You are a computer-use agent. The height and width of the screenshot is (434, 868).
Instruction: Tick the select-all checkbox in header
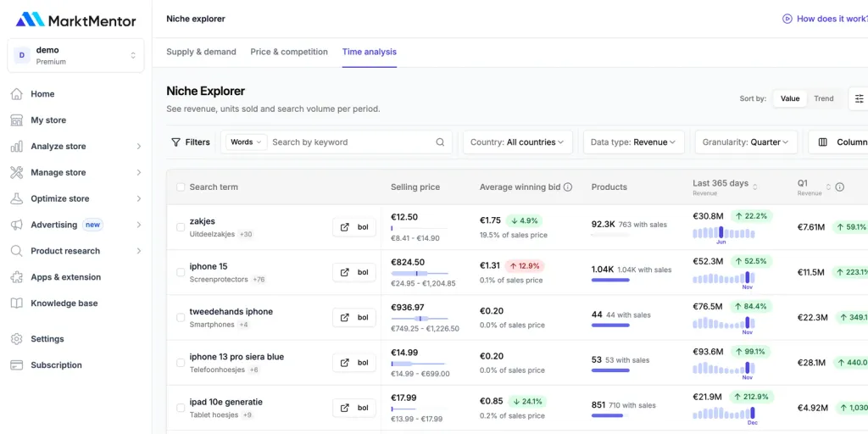181,187
